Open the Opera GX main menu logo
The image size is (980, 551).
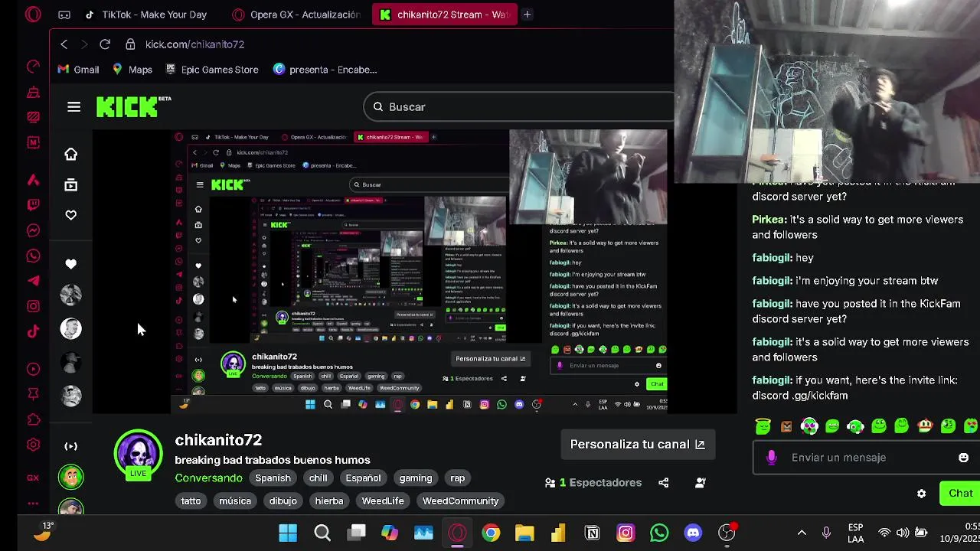click(x=33, y=15)
